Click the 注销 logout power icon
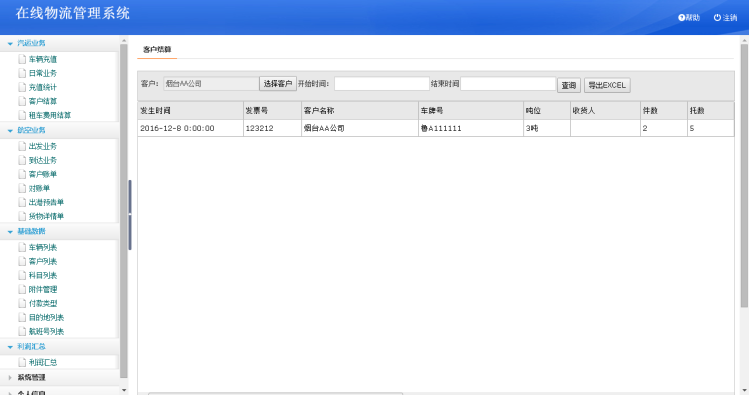 pos(717,18)
